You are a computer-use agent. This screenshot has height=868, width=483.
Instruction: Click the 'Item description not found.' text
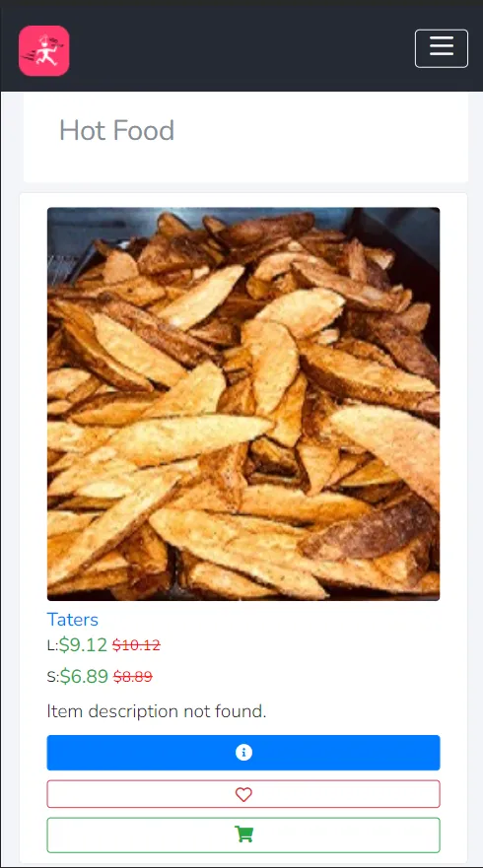click(157, 711)
